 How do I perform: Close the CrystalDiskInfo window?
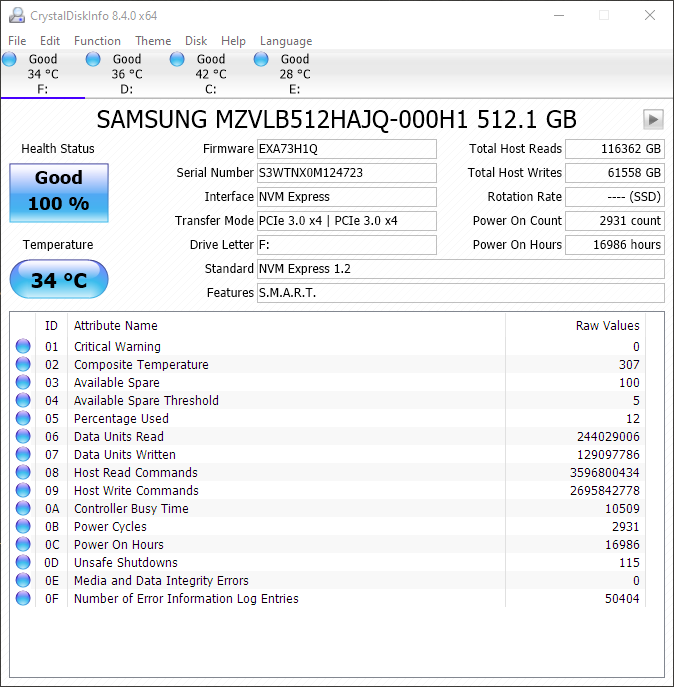tap(650, 15)
